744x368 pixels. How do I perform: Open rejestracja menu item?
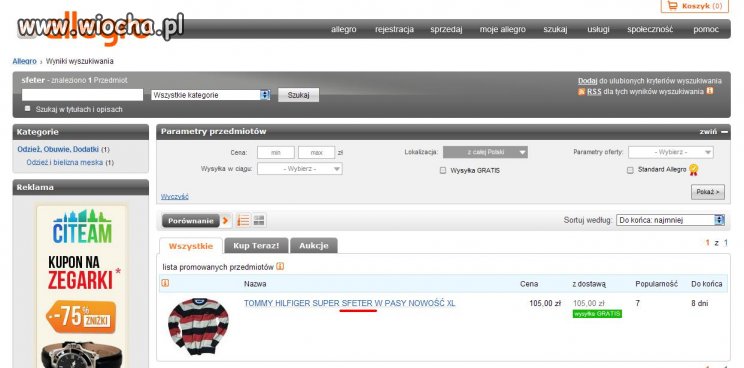click(x=394, y=29)
